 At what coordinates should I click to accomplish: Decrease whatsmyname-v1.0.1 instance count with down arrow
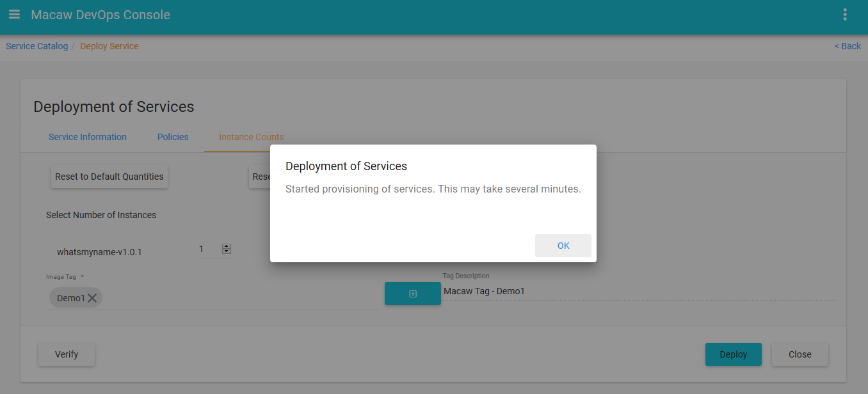226,251
